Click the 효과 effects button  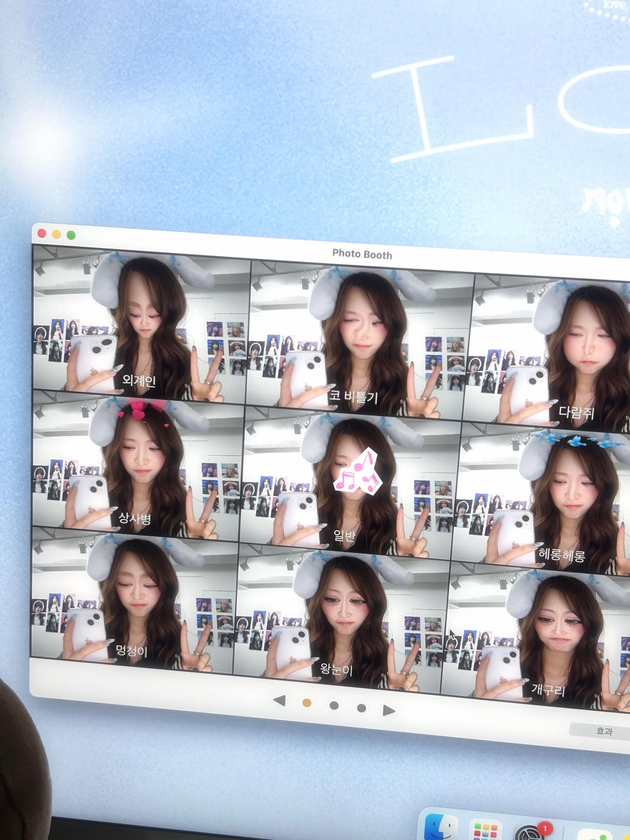pyautogui.click(x=604, y=731)
